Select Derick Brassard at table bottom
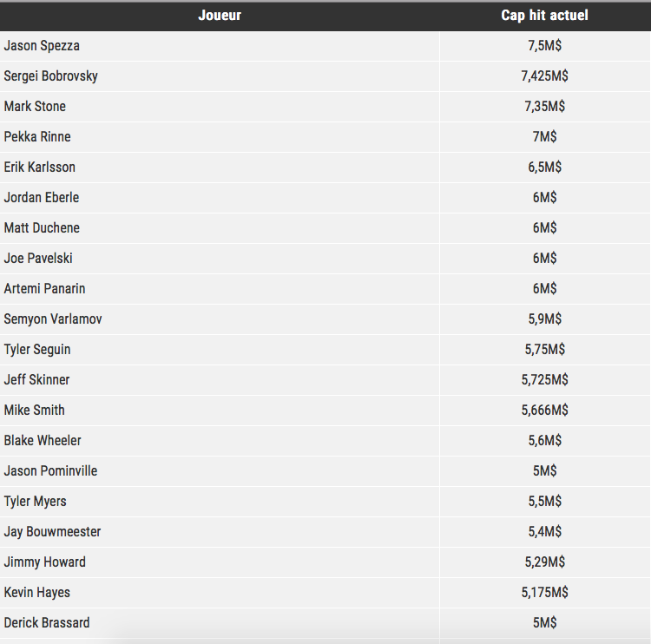This screenshot has height=644, width=651. coord(47,623)
